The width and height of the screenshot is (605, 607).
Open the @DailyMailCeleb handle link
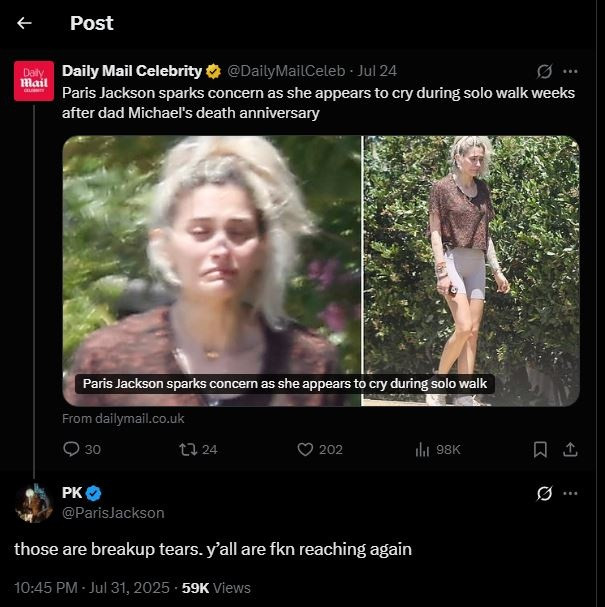pyautogui.click(x=287, y=71)
